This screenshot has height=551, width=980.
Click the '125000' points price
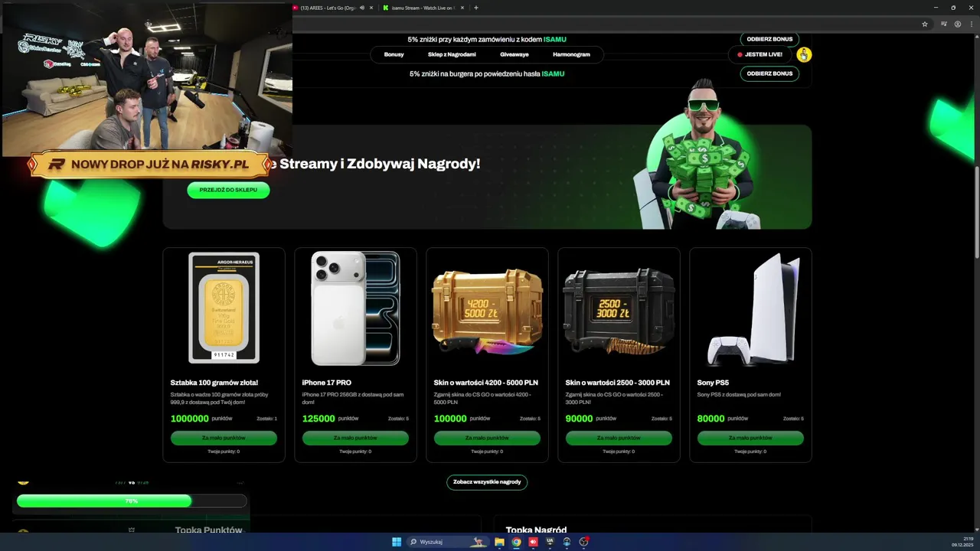point(318,419)
